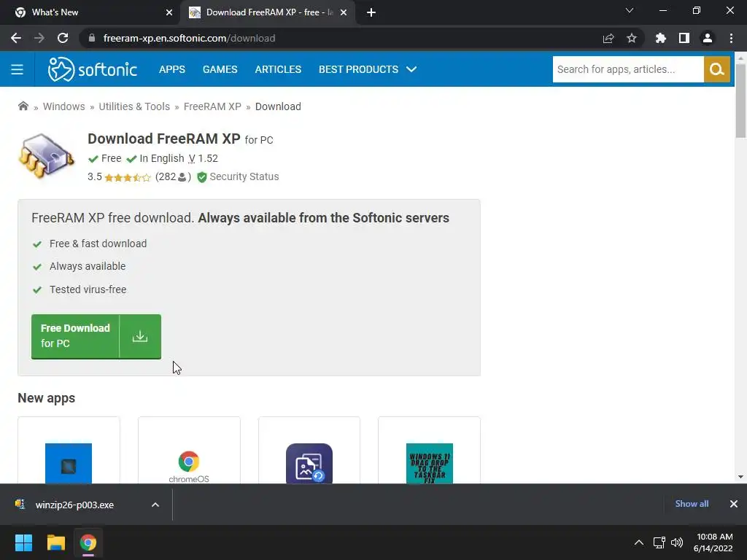The image size is (747, 560).
Task: Open File Explorer from the taskbar
Action: tap(55, 542)
